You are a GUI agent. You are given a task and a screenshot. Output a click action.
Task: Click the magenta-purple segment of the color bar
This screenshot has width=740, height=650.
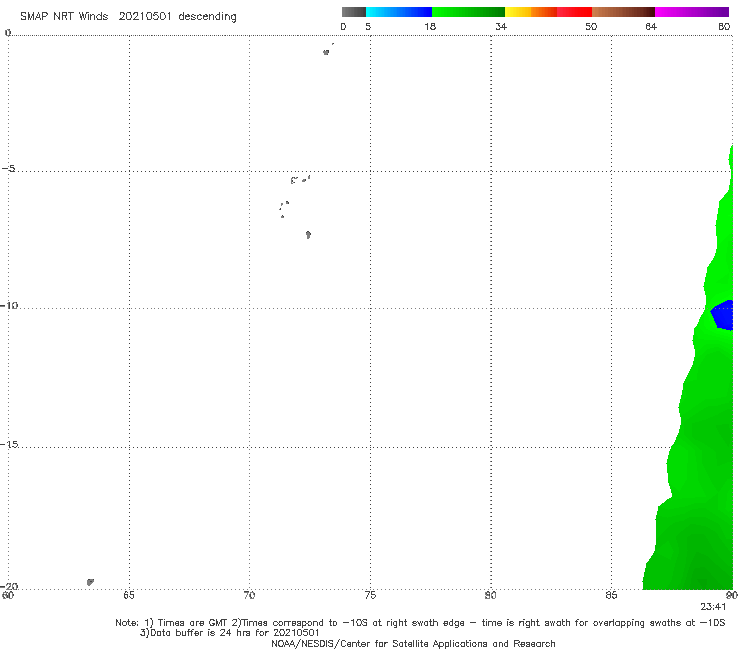(x=692, y=12)
